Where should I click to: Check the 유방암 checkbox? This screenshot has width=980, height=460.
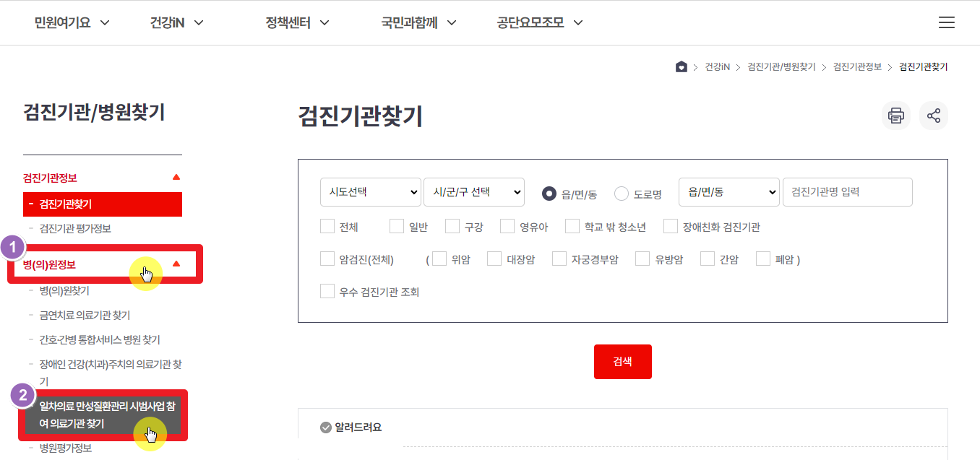(x=640, y=258)
